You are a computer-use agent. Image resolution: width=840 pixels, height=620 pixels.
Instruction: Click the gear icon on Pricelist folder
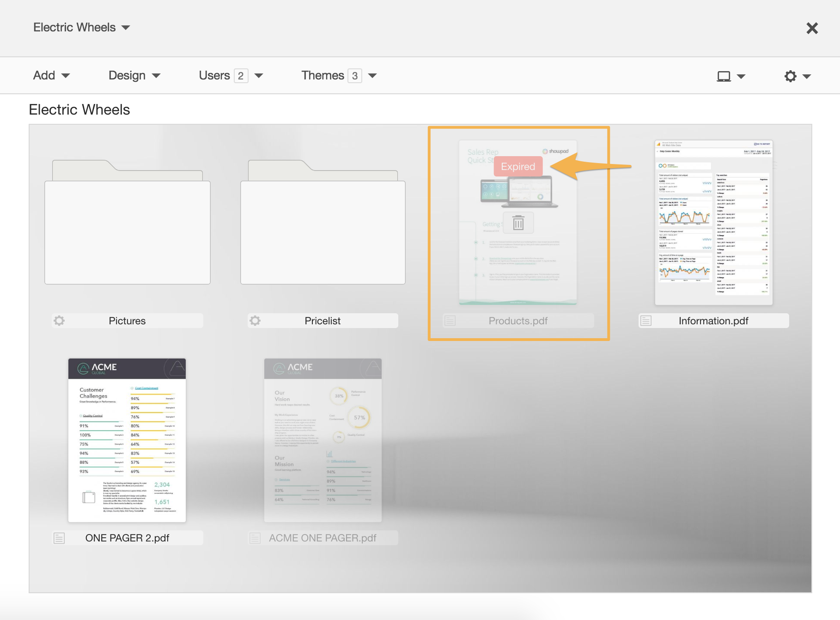(x=255, y=321)
